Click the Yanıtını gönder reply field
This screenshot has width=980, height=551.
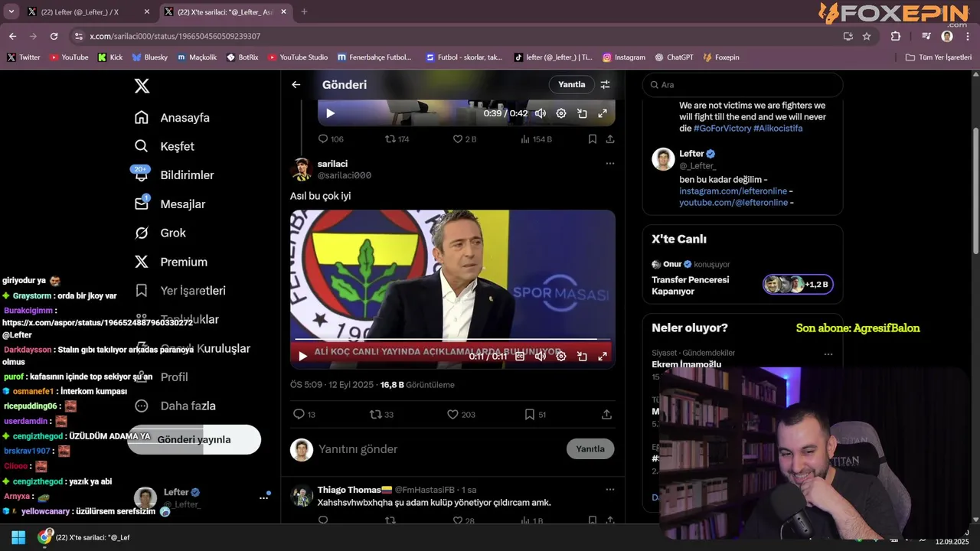(x=438, y=449)
